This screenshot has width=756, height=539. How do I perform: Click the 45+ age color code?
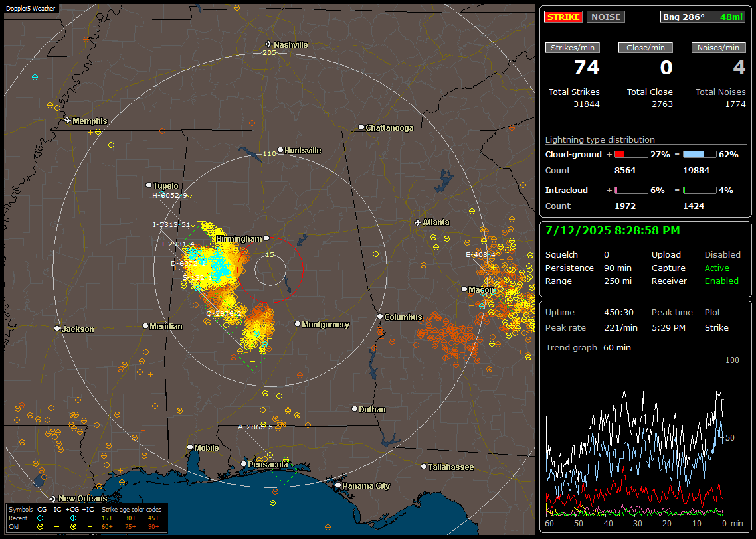pyautogui.click(x=153, y=518)
